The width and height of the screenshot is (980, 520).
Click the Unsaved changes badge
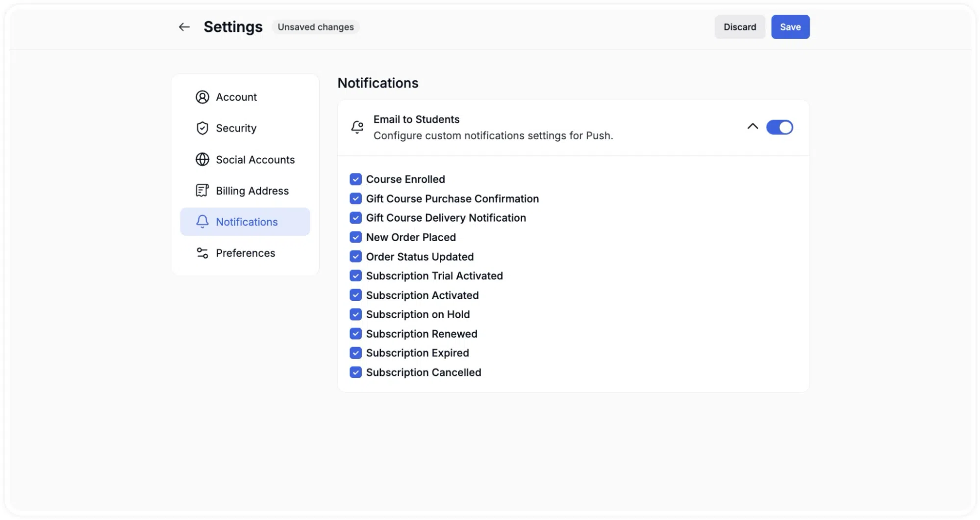click(x=316, y=27)
